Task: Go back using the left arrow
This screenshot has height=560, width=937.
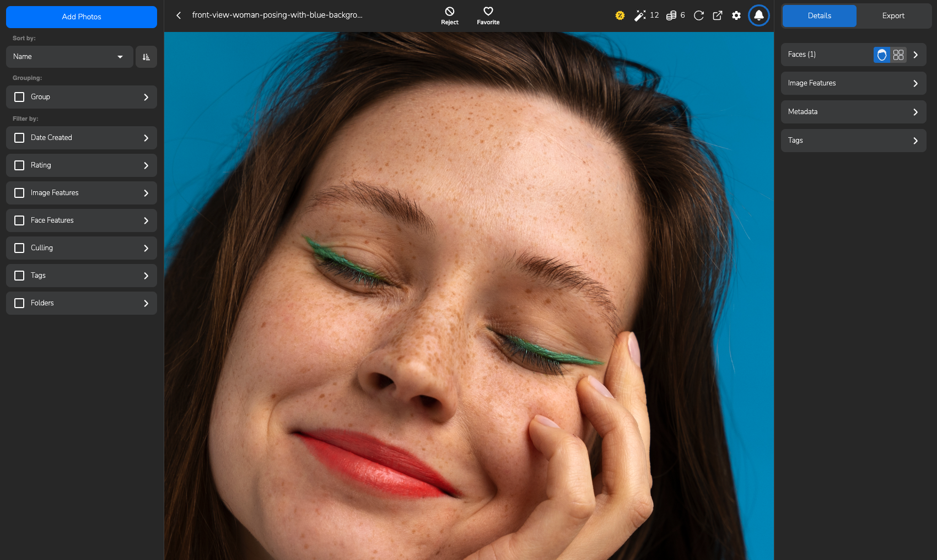Action: pos(179,15)
